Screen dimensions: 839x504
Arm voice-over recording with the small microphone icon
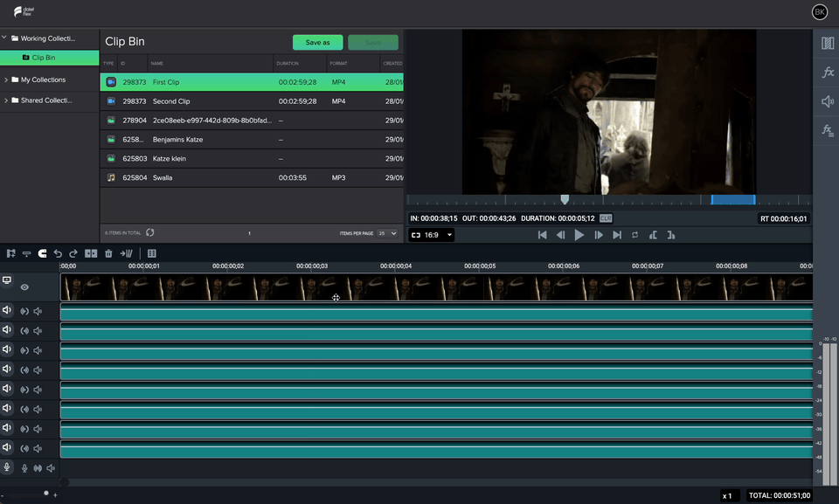[x=24, y=468]
